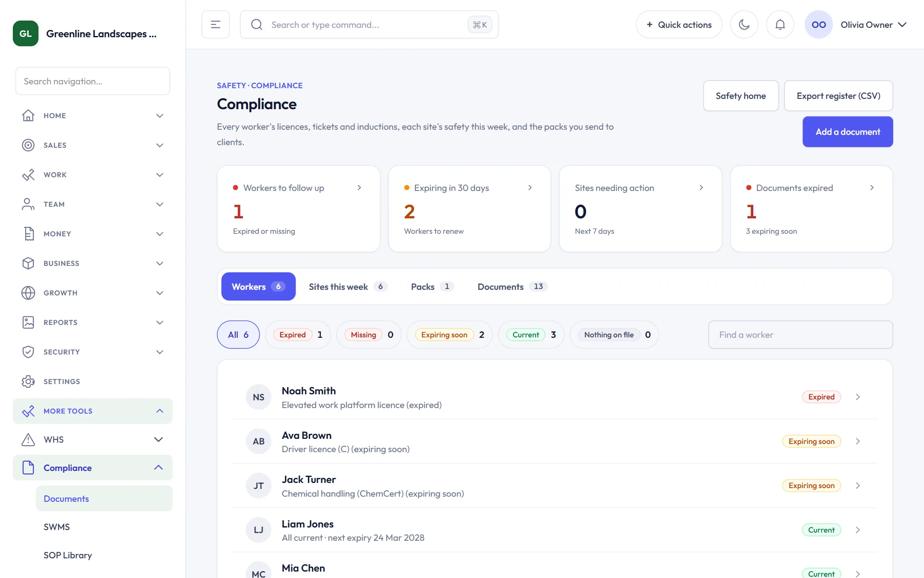Switch to the Documents tab

(x=512, y=286)
